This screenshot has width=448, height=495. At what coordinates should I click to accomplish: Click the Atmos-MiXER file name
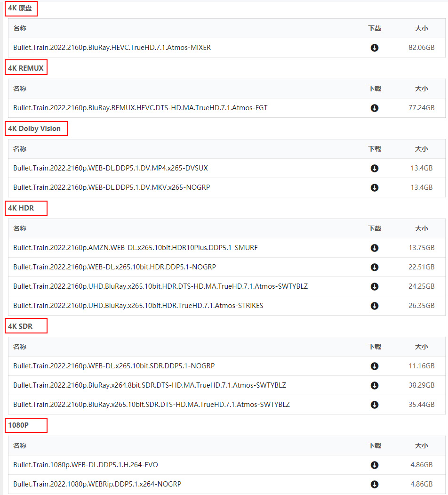(x=112, y=48)
